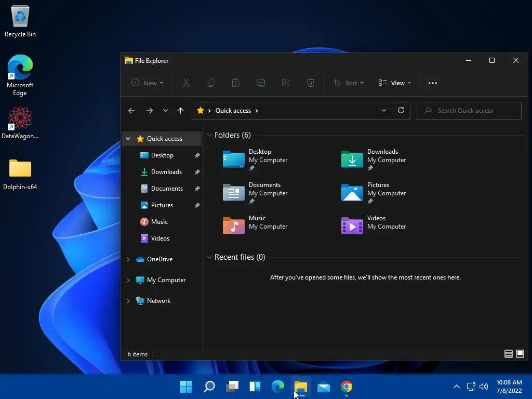Select the Microsoft Edge desktop shortcut

point(20,75)
